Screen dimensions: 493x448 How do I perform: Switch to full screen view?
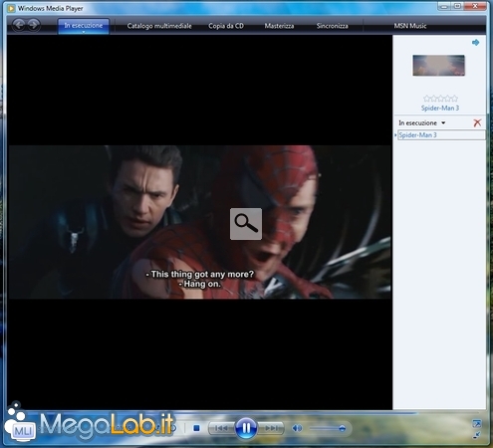pos(476,423)
